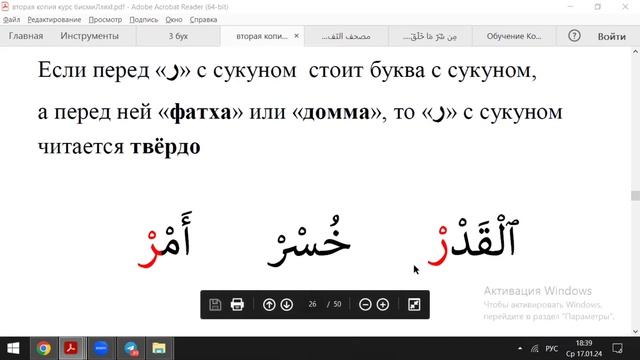Click the bold word «фатха»
Image resolution: width=640 pixels, height=360 pixels.
[x=200, y=112]
